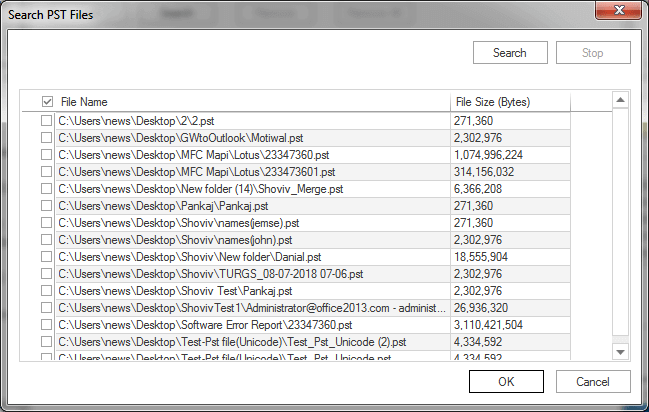Tick the checkbox for Lotus\23347360.pst

point(47,155)
